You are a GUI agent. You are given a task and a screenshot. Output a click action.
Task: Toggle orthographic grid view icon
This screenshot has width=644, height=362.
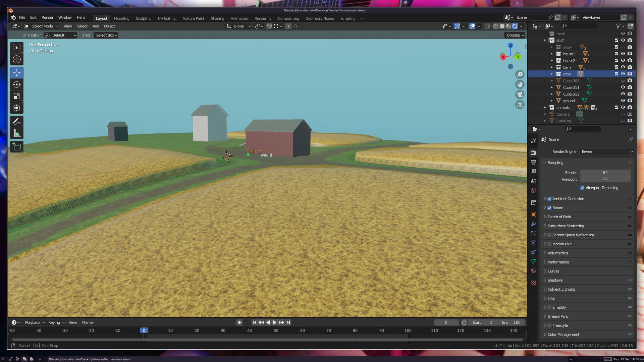(520, 105)
